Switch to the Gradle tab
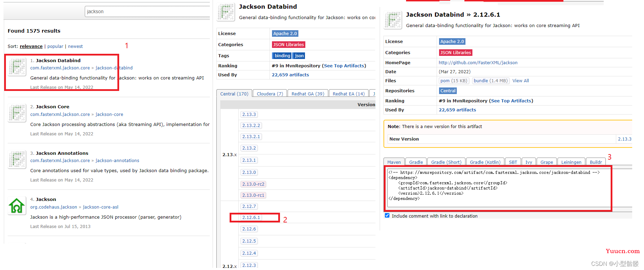Image resolution: width=644 pixels, height=270 pixels. click(416, 162)
